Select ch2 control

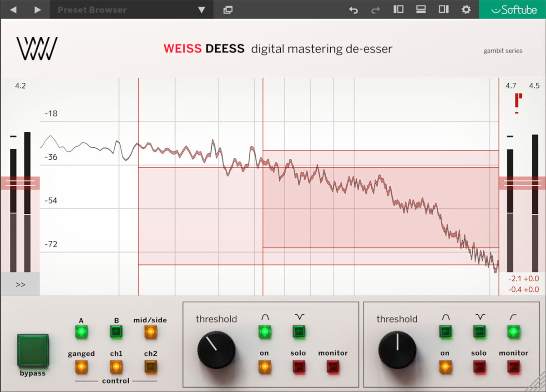click(x=150, y=366)
